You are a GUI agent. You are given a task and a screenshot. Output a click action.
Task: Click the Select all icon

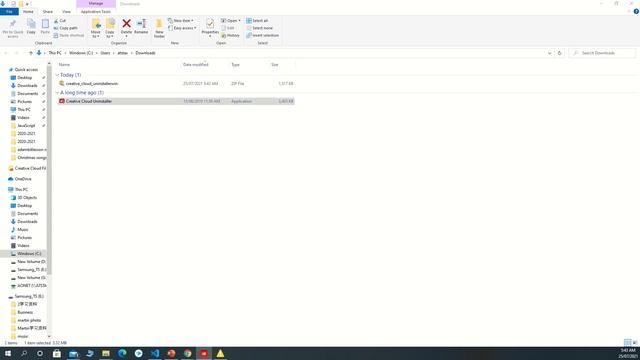pos(249,20)
